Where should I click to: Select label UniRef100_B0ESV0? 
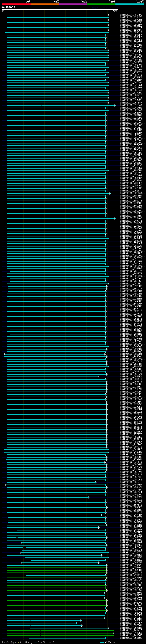(131, 600)
